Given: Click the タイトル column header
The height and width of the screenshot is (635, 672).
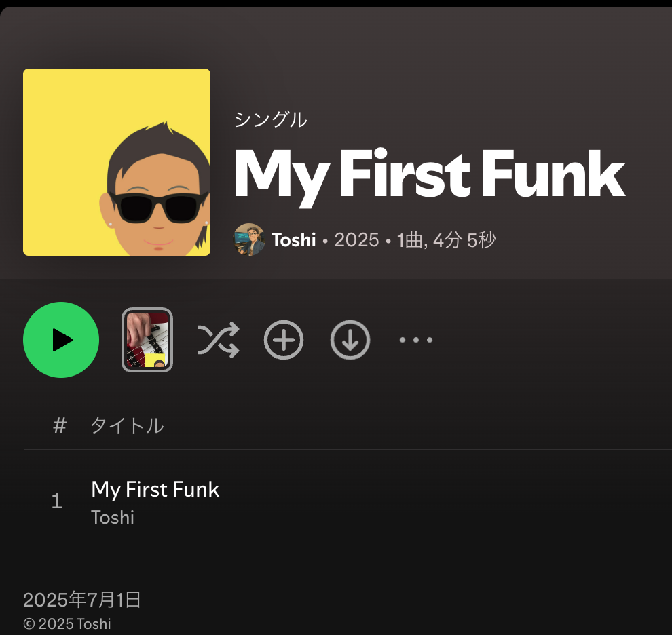Looking at the screenshot, I should click(x=128, y=425).
